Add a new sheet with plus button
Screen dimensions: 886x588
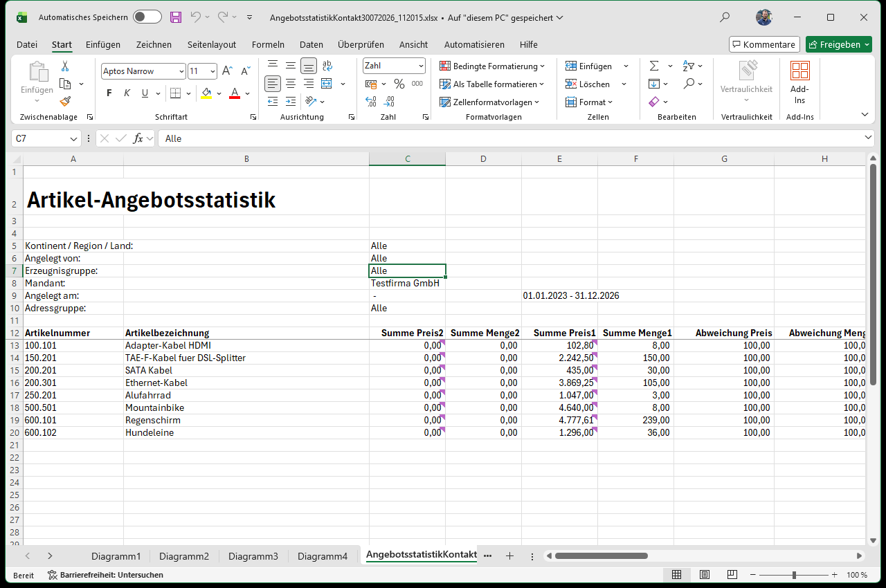510,555
